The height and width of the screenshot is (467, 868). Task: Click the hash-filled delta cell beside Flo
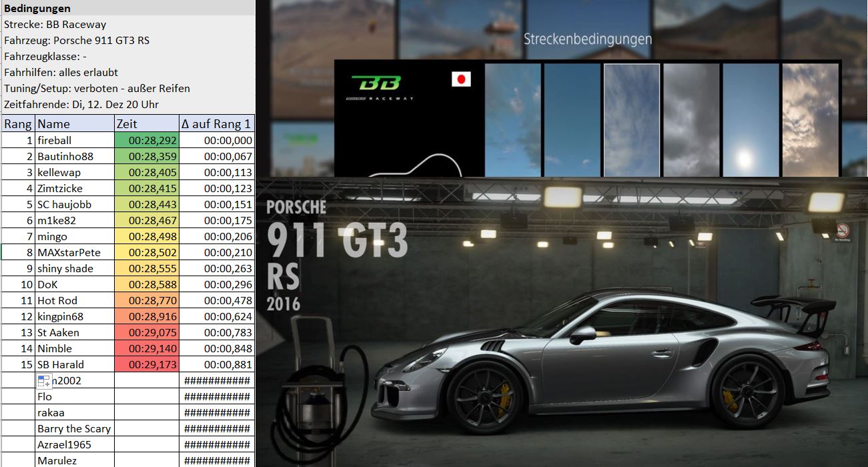coord(217,396)
